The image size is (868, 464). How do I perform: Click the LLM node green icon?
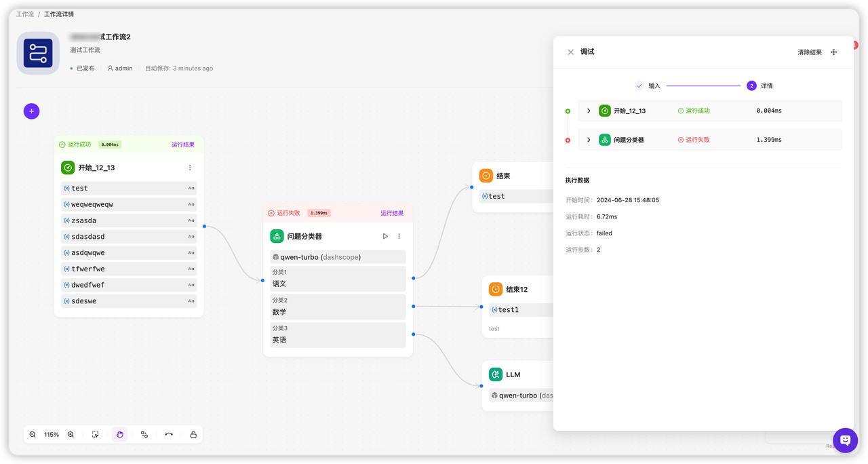(x=496, y=374)
